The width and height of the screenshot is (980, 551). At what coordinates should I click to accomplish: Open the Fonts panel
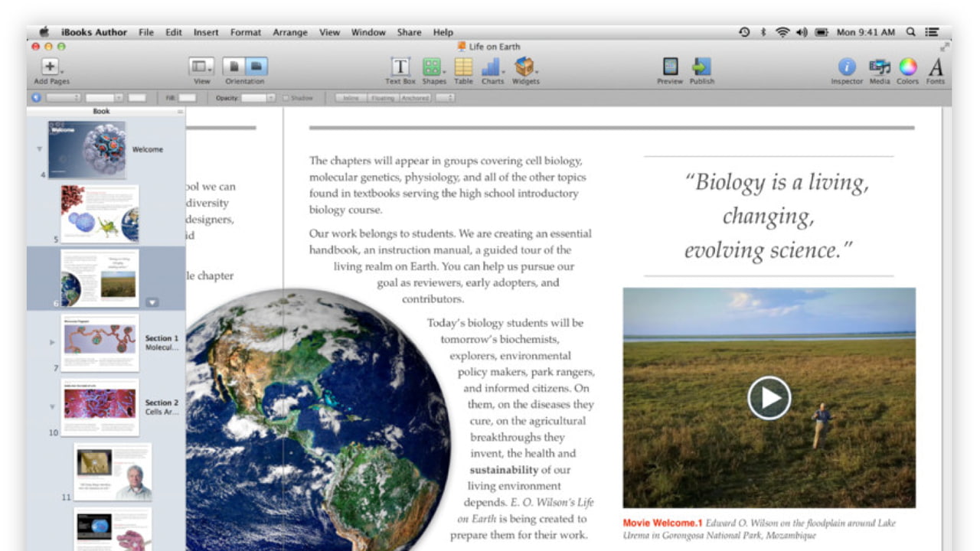[x=936, y=67]
